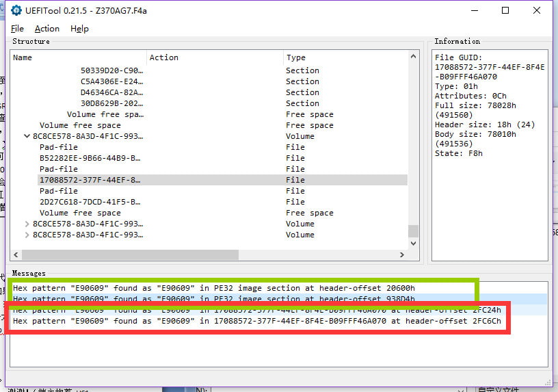The image size is (558, 392).
Task: Click the Type column header
Action: click(x=342, y=57)
